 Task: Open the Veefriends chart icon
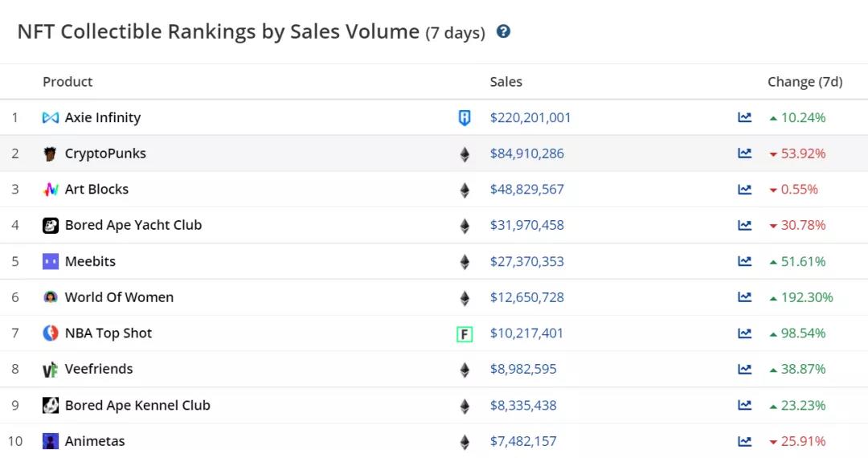pos(744,369)
